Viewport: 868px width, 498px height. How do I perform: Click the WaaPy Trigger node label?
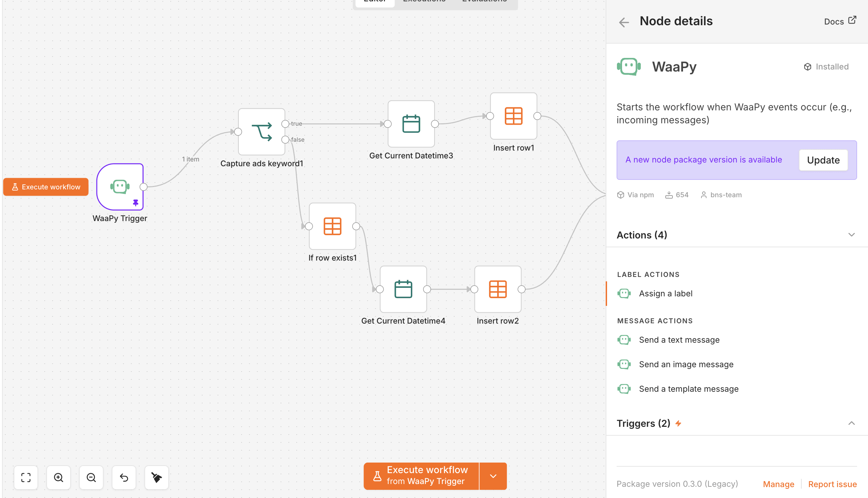click(120, 218)
